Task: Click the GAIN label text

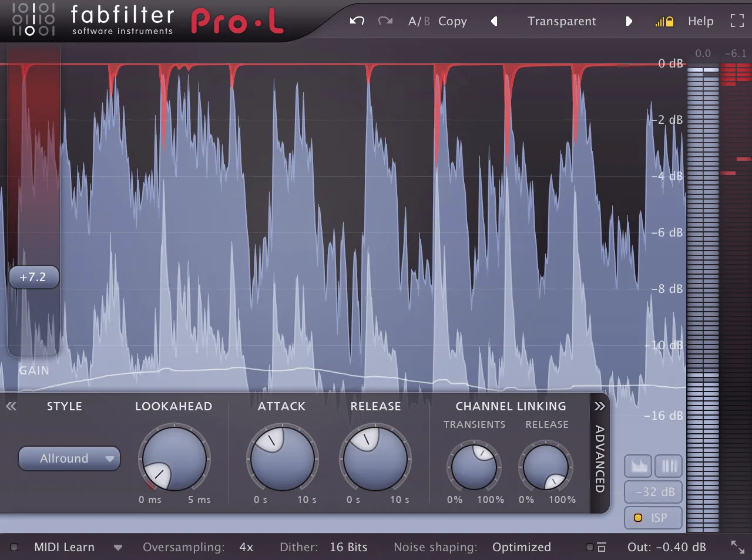Action: (x=34, y=370)
